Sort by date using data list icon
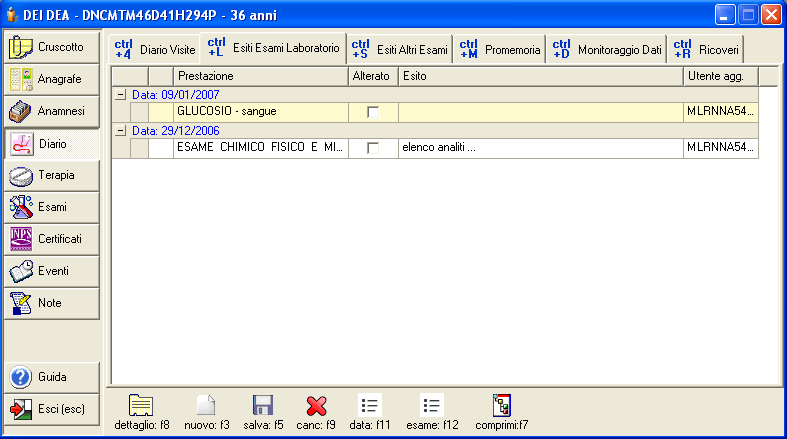The height and width of the screenshot is (439, 787). [370, 405]
